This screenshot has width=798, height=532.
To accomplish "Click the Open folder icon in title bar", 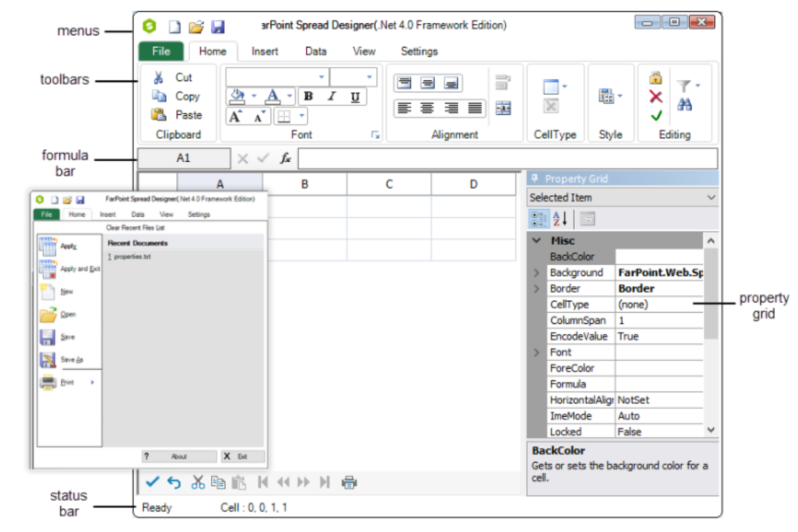I will click(x=196, y=26).
